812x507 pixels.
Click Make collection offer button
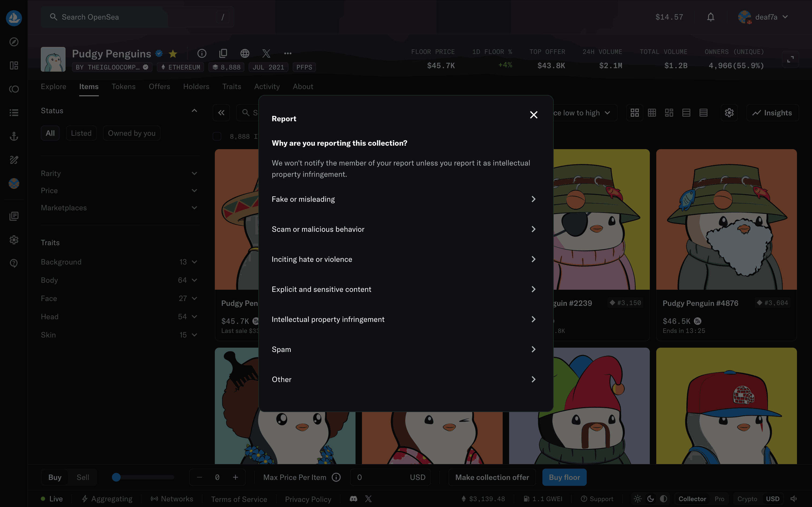point(492,477)
